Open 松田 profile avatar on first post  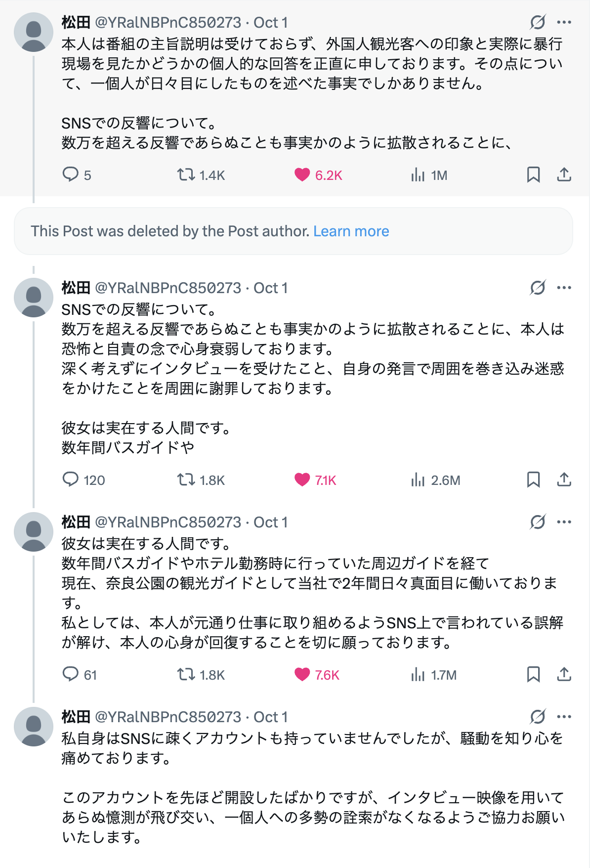click(34, 33)
